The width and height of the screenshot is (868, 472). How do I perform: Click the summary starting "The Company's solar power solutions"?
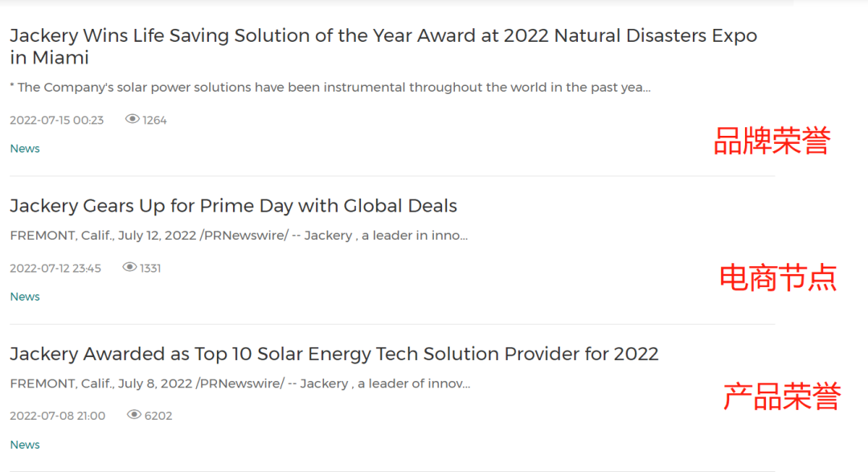click(x=330, y=88)
